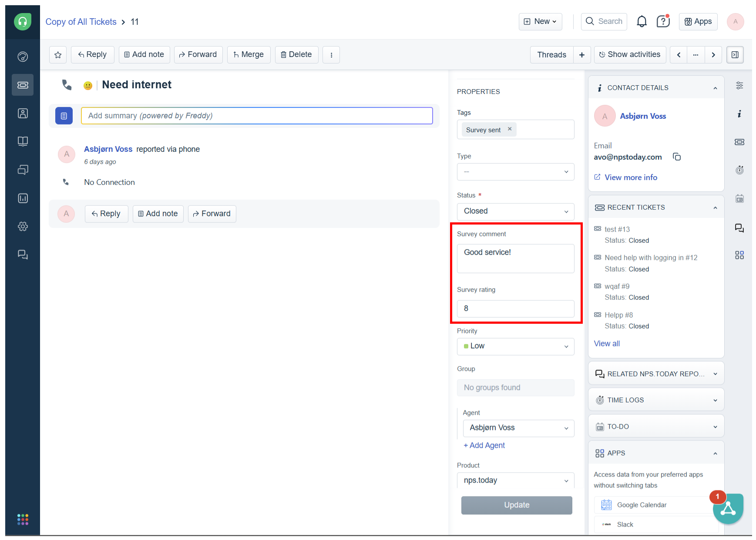Open the Threads tab
Viewport: 756px width, 540px height.
coord(551,55)
